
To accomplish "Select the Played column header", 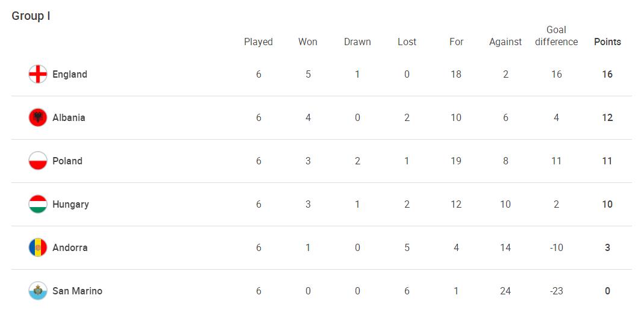I will point(258,42).
